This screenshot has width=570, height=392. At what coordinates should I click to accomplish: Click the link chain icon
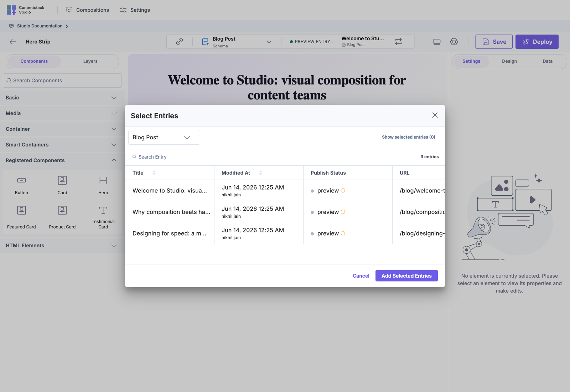(179, 42)
